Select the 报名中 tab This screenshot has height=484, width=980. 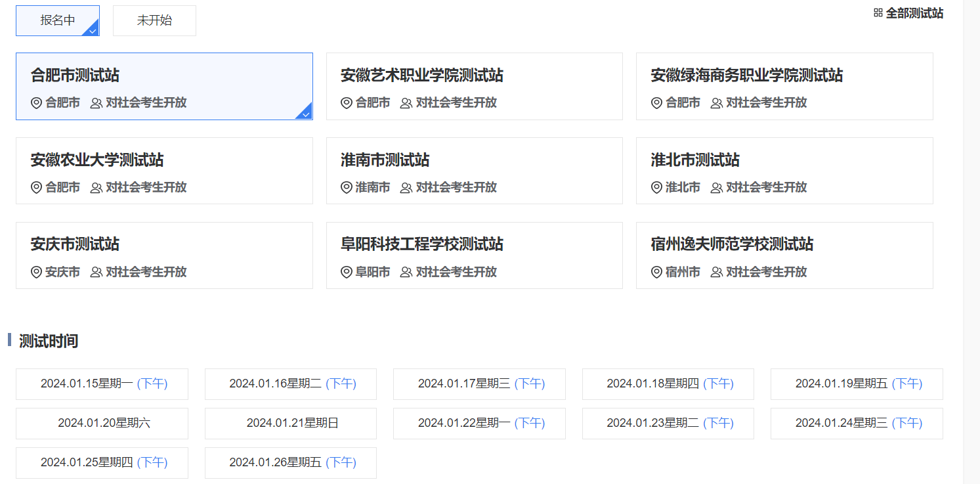[58, 20]
